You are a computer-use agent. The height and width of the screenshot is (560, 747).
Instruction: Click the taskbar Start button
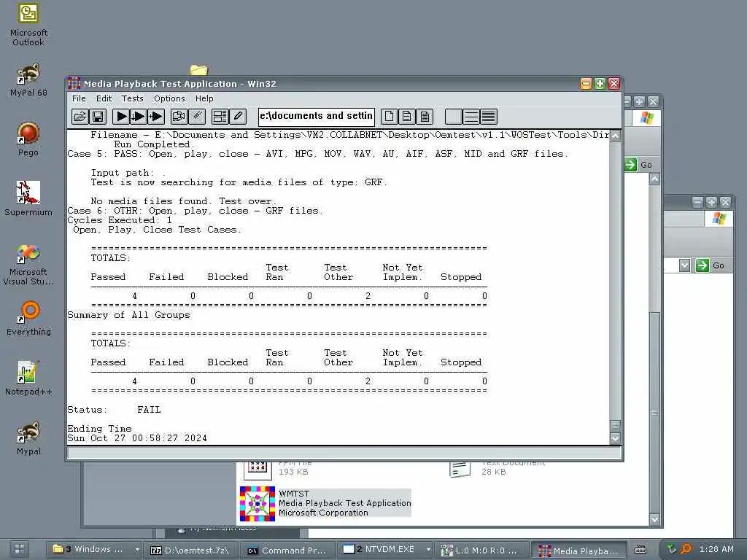click(x=20, y=549)
